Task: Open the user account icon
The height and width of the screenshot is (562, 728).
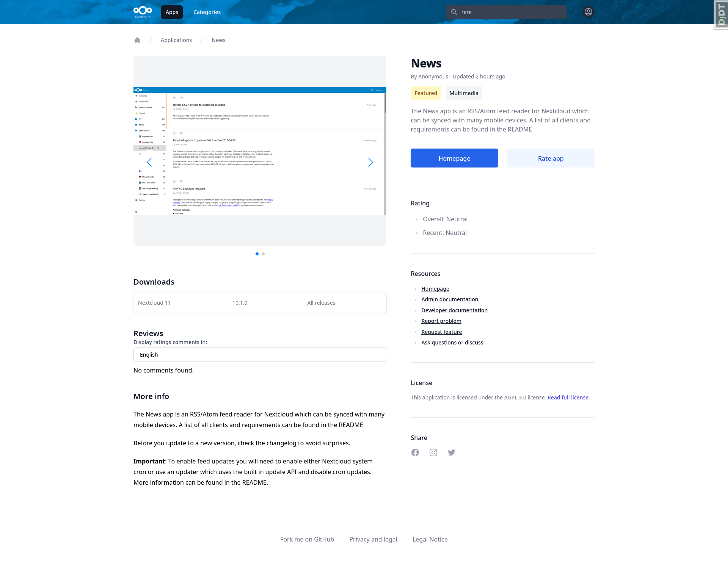Action: point(588,12)
